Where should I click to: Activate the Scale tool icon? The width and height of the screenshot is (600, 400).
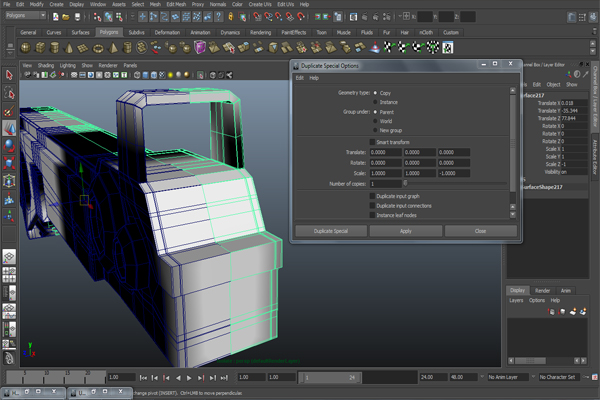click(x=9, y=163)
